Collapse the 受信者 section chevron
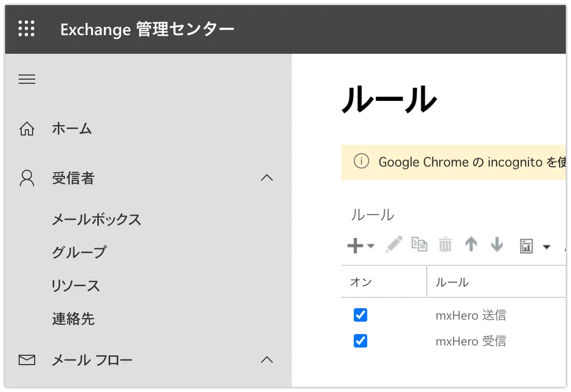Image resolution: width=571 pixels, height=392 pixels. point(267,178)
